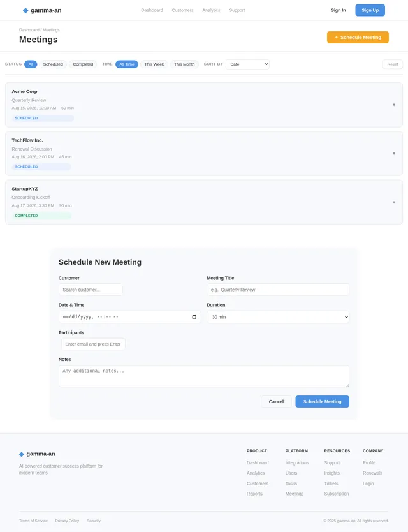Open footer Security link

(94, 521)
